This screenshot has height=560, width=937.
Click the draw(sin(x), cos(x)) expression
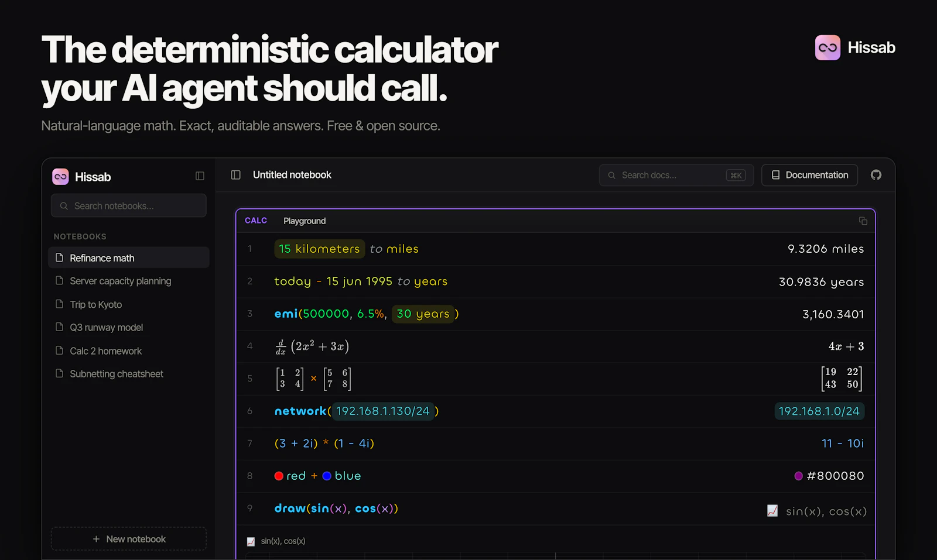pyautogui.click(x=336, y=509)
